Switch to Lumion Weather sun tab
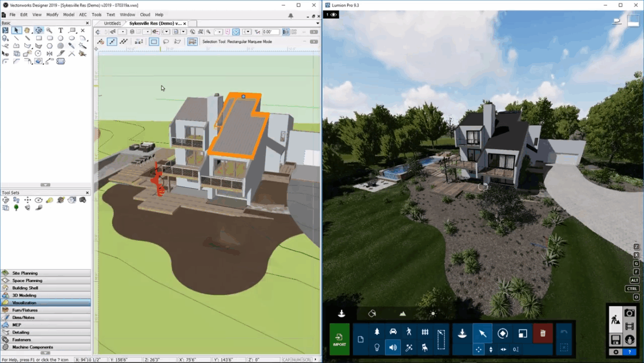The width and height of the screenshot is (644, 363). click(x=433, y=314)
